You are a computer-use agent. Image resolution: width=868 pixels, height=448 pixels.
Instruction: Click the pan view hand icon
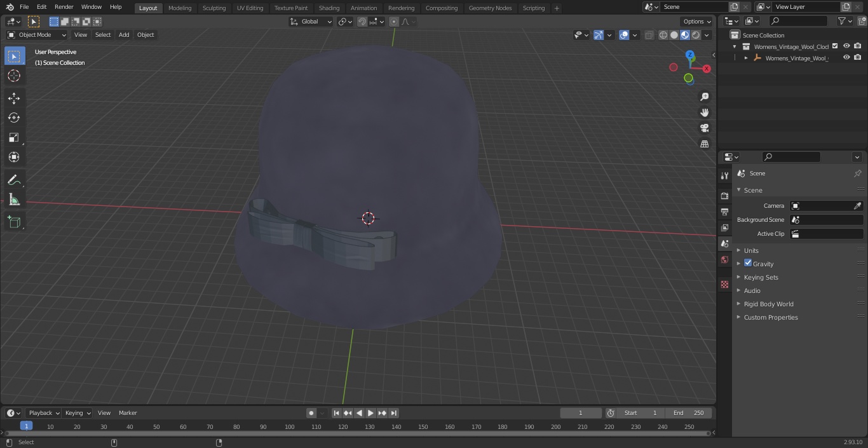pos(704,112)
